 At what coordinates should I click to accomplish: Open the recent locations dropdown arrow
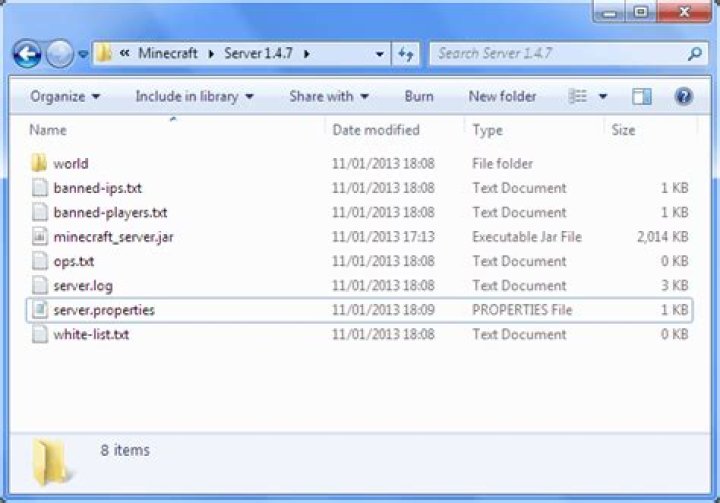tap(83, 54)
